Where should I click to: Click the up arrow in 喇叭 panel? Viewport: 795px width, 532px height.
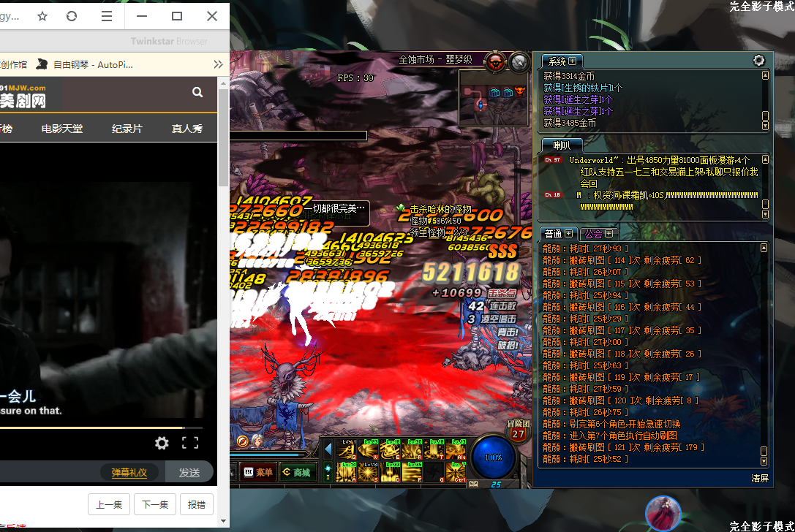click(765, 159)
